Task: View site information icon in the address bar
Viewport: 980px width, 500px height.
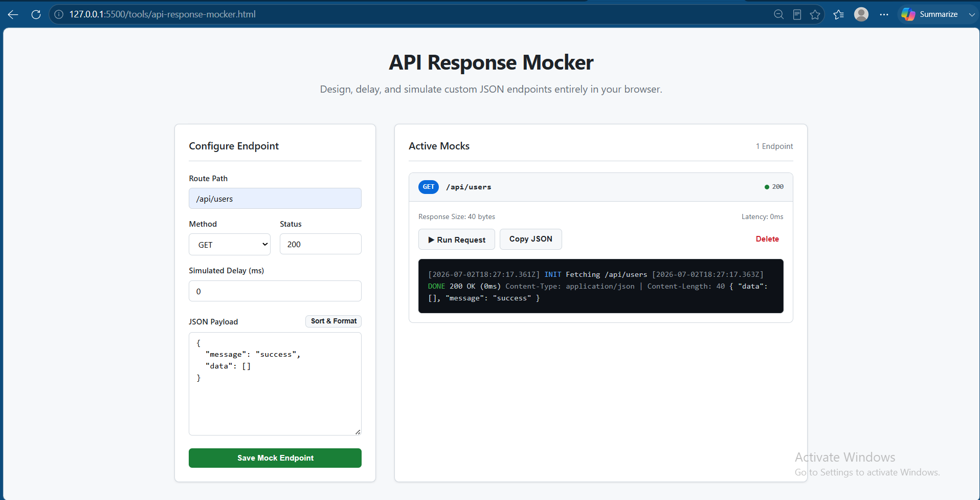Action: click(x=59, y=14)
